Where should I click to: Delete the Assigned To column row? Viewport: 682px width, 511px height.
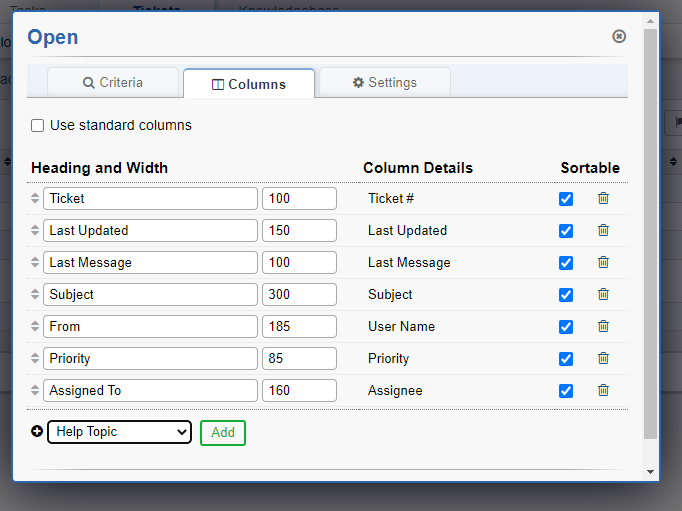(x=603, y=391)
